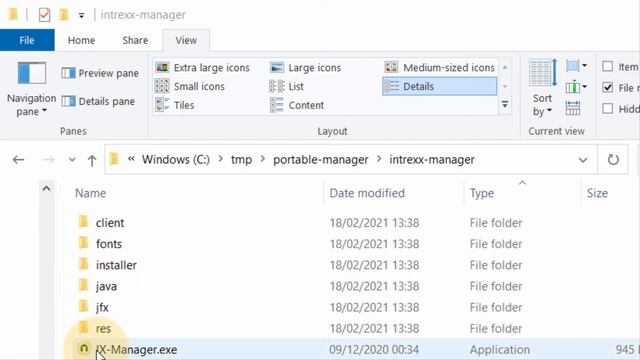Click Windows (C:) in address bar

tap(176, 160)
